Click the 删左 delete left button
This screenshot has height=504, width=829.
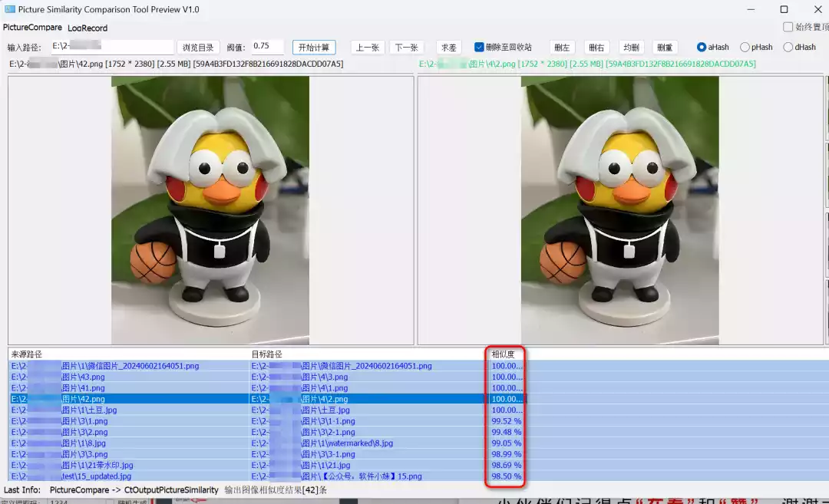pyautogui.click(x=563, y=48)
